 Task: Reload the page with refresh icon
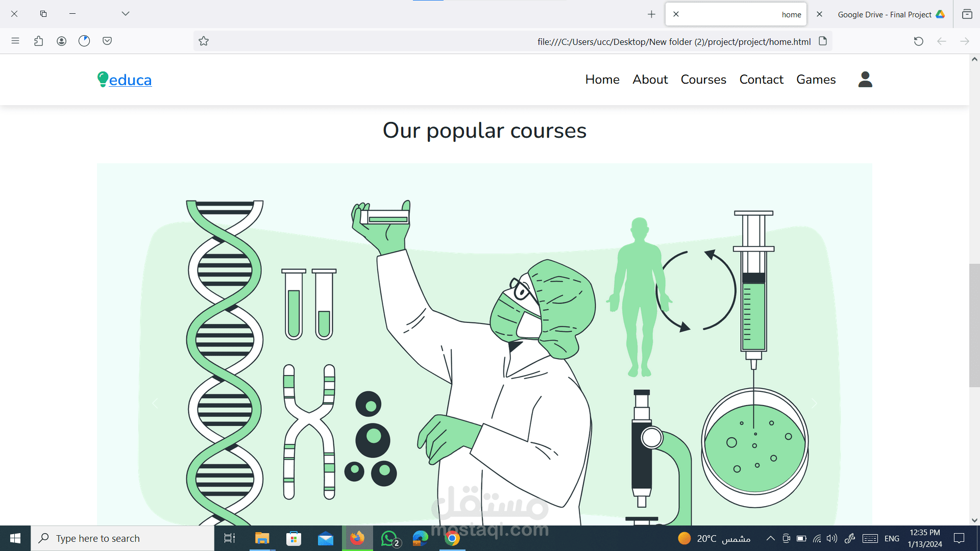pos(919,41)
